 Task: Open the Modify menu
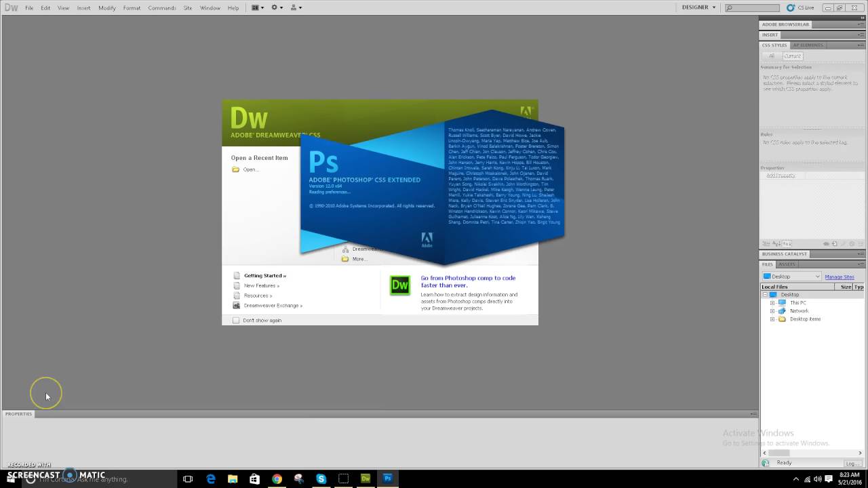click(106, 8)
